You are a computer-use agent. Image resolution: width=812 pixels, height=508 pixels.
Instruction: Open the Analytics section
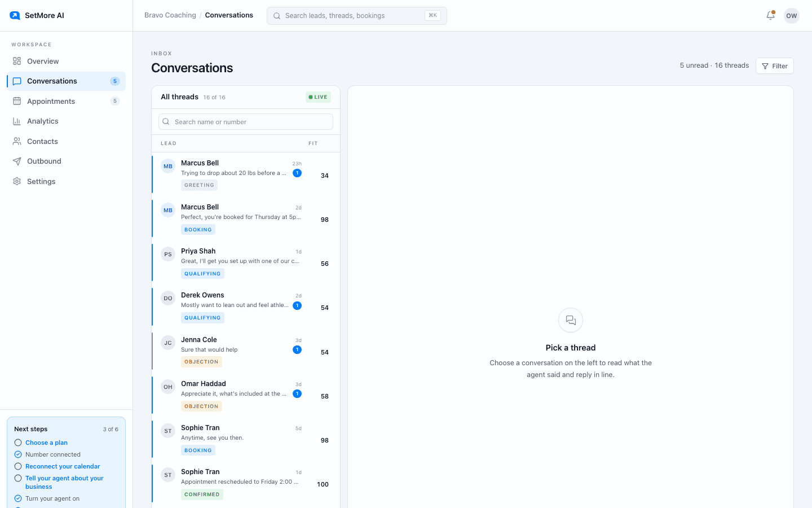(66, 121)
